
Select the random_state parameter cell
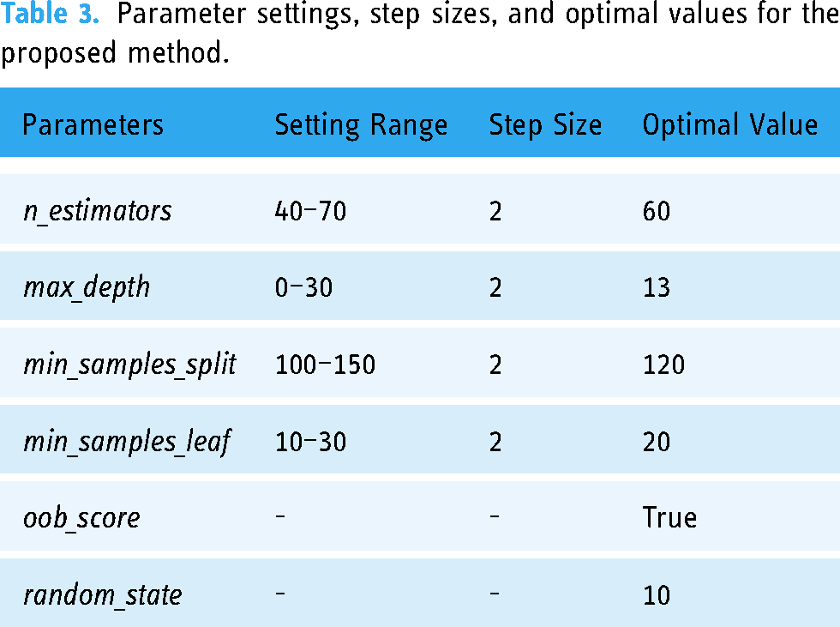(102, 596)
